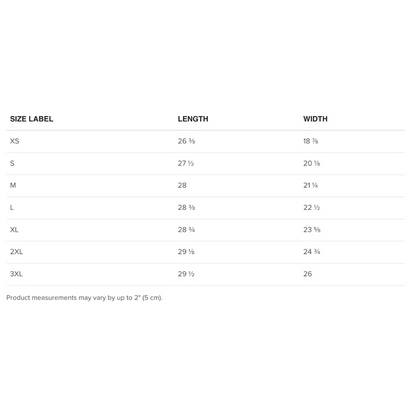
Task: Select the L size row label
Action: pyautogui.click(x=12, y=208)
